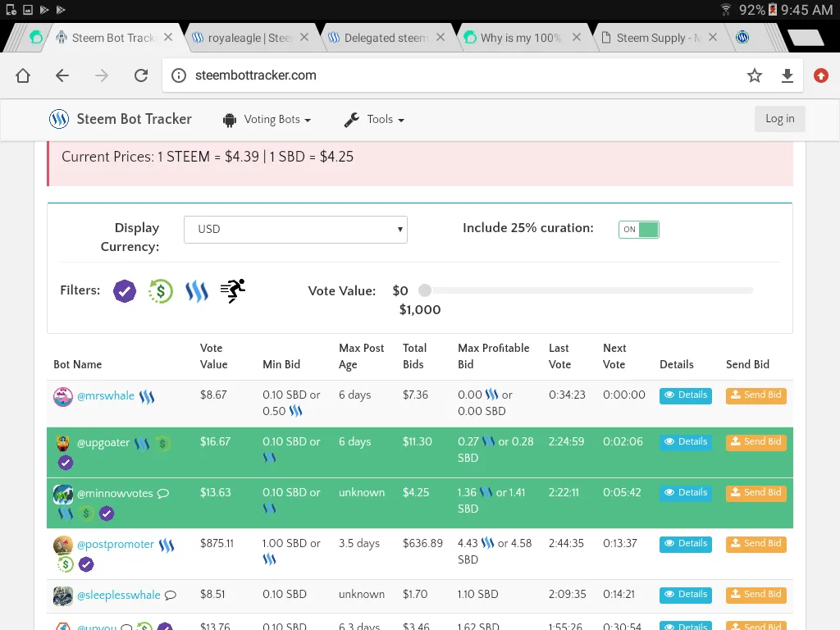Tap the battery 92% status indicator
Image resolution: width=840 pixels, height=630 pixels.
(757, 10)
